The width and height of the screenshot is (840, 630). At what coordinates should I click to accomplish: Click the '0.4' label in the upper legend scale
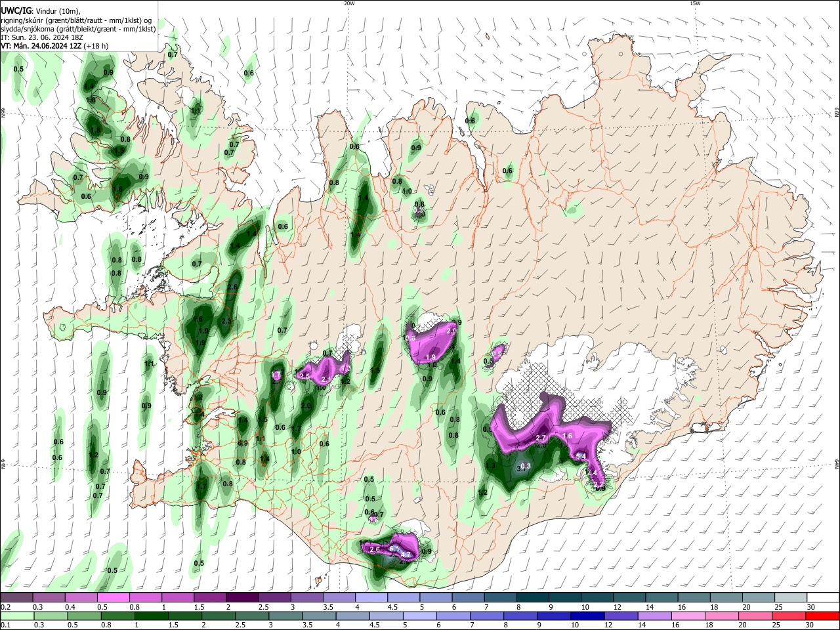pyautogui.click(x=70, y=607)
